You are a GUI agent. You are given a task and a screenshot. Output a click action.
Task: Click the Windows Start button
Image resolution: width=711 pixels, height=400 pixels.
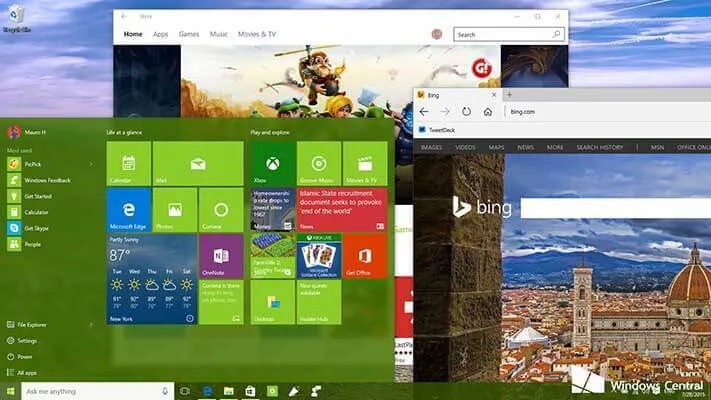coord(10,391)
